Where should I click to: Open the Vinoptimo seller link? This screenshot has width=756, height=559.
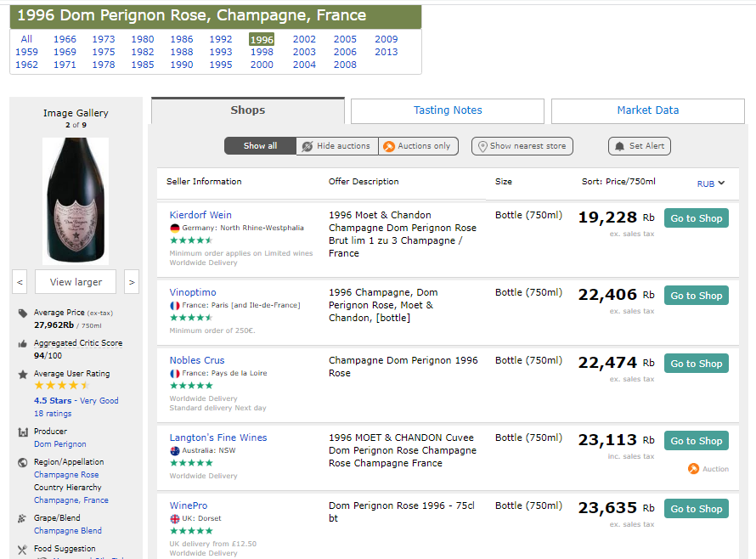[x=193, y=293]
